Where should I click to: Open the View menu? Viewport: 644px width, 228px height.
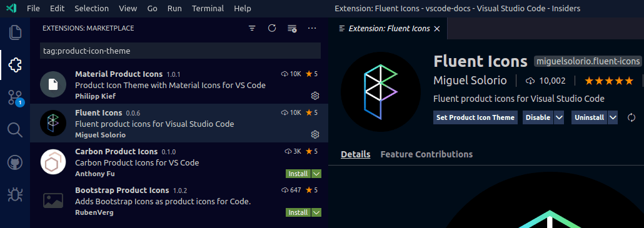(x=128, y=8)
